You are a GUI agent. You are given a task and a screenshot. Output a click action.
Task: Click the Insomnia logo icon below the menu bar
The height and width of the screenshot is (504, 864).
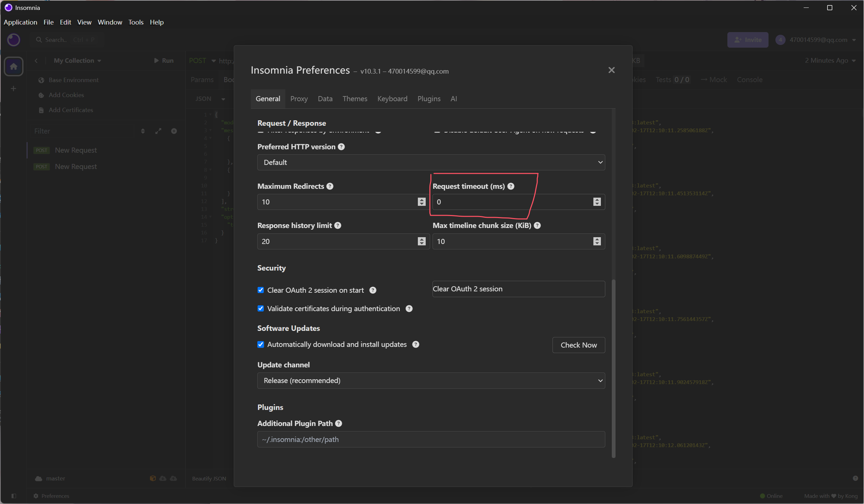click(x=14, y=40)
